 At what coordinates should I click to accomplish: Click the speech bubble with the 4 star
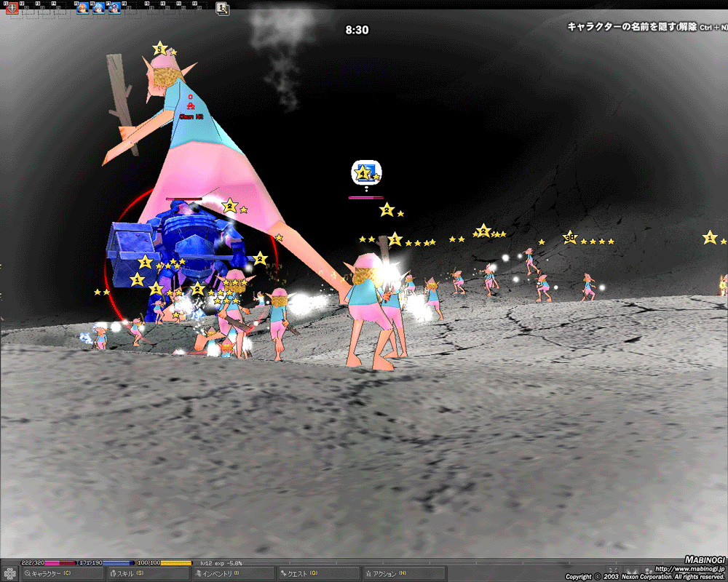366,173
